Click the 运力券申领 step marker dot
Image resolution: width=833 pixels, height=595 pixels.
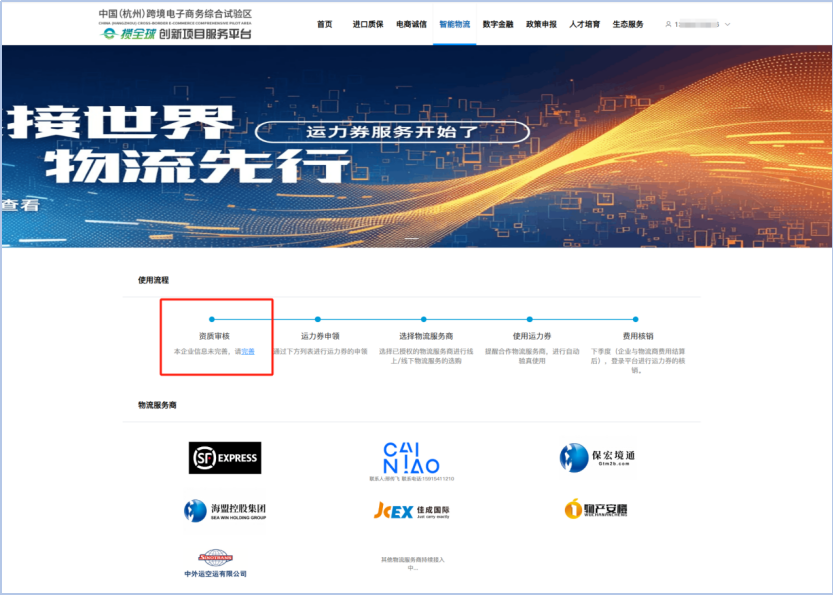(x=318, y=319)
